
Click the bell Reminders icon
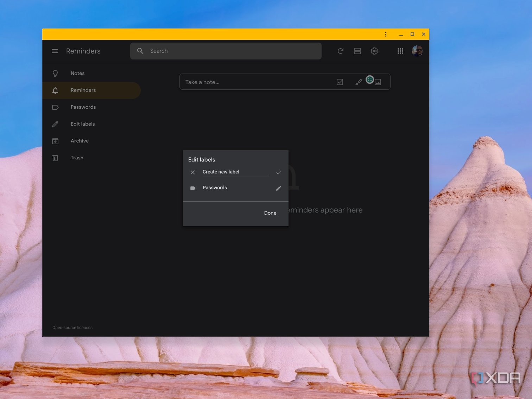[x=55, y=90]
